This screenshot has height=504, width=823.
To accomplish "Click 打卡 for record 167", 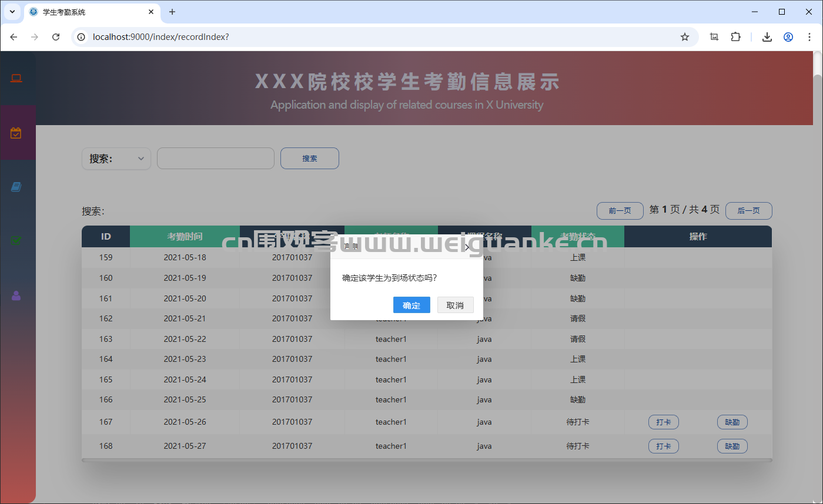I will (663, 422).
